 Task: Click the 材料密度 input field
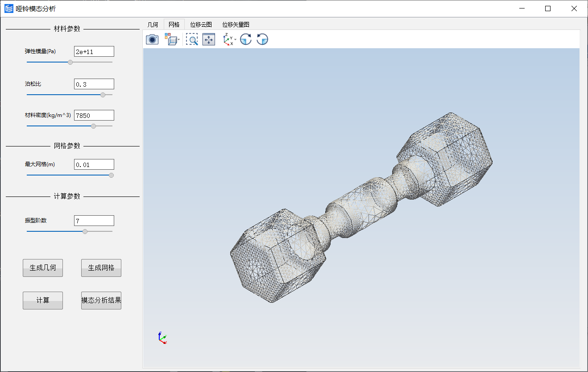(x=94, y=115)
